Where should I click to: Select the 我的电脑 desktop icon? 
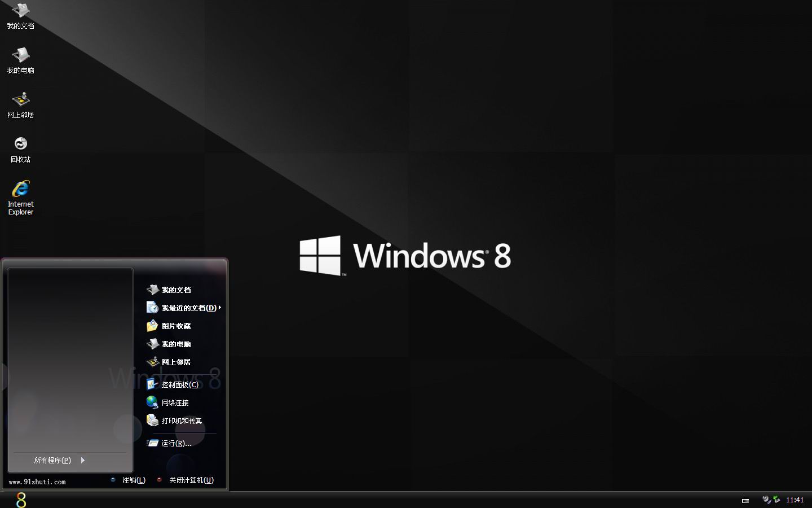(20, 60)
